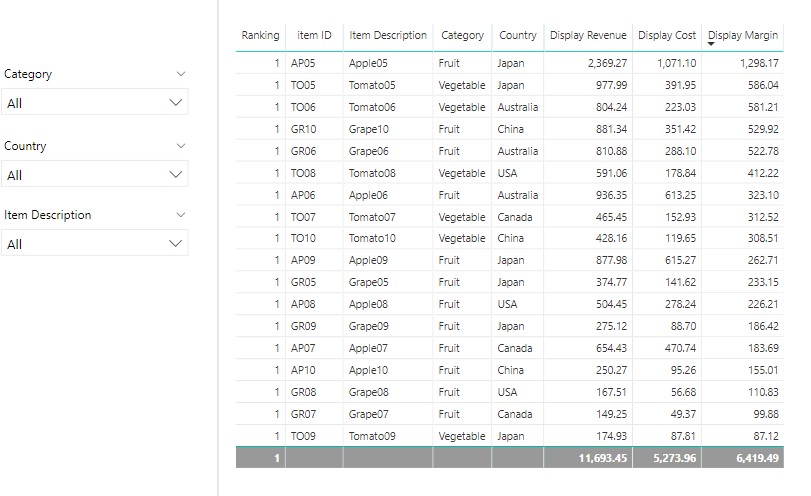Sort by the Display Cost column header
This screenshot has height=496, width=811.
click(x=667, y=35)
